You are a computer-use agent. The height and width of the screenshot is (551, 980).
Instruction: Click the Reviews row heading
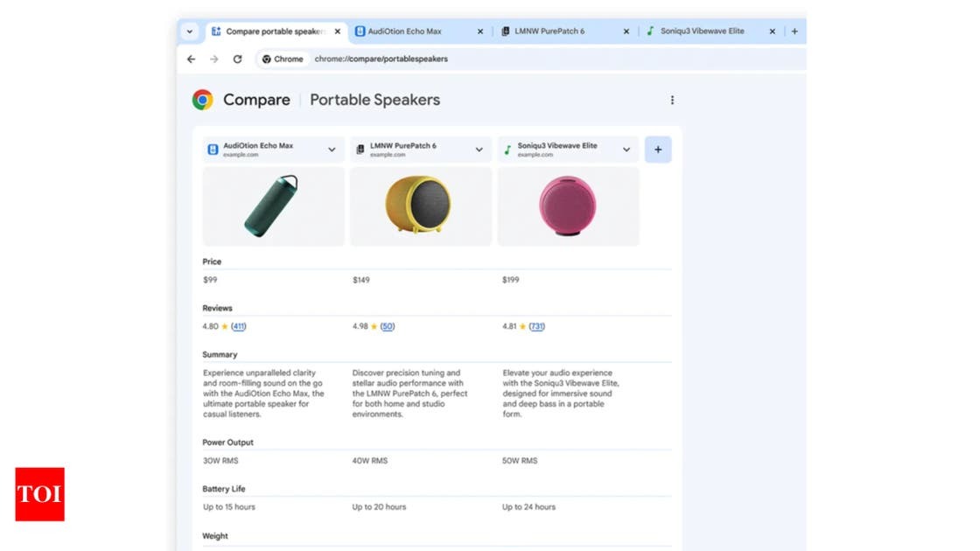(218, 308)
